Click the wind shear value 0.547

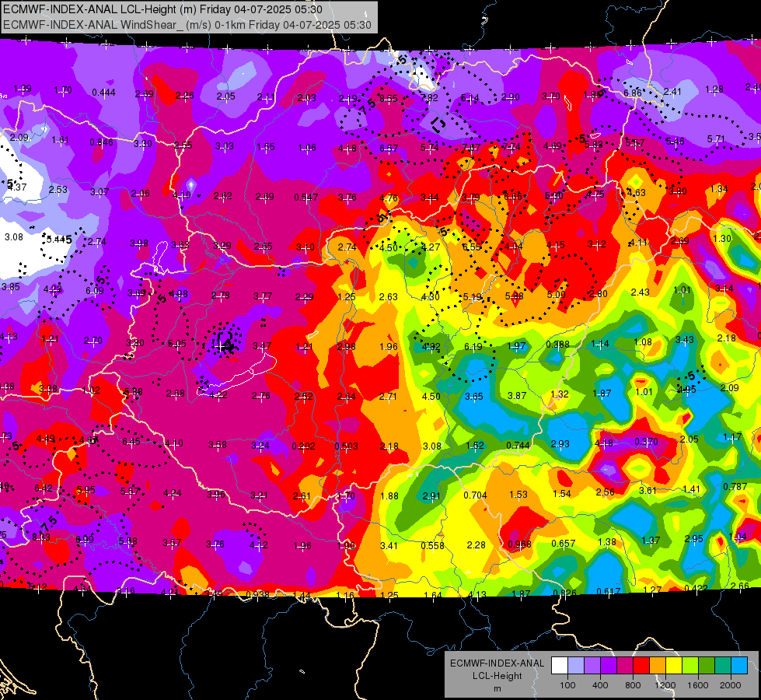[306, 198]
